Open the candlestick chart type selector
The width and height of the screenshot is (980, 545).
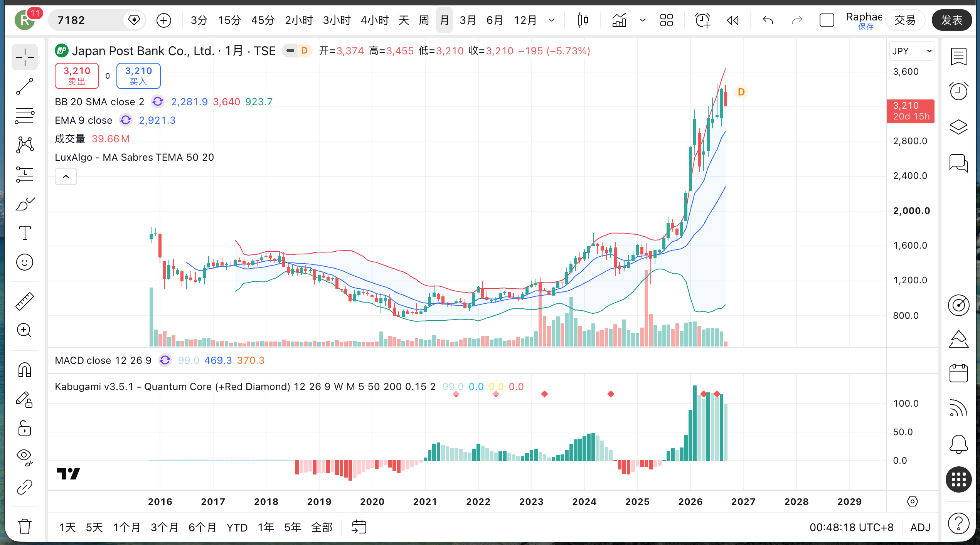click(583, 20)
